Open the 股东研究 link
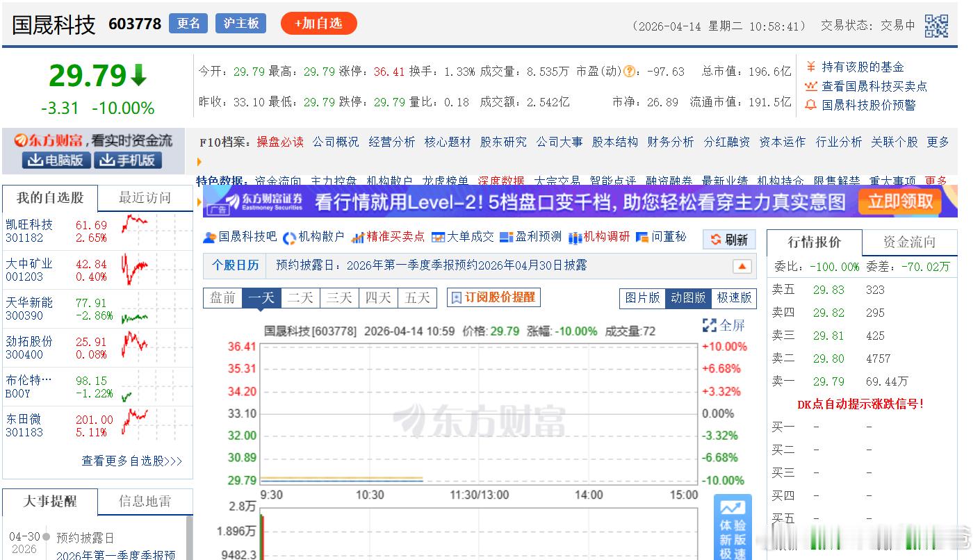This screenshot has height=560, width=980. (503, 142)
